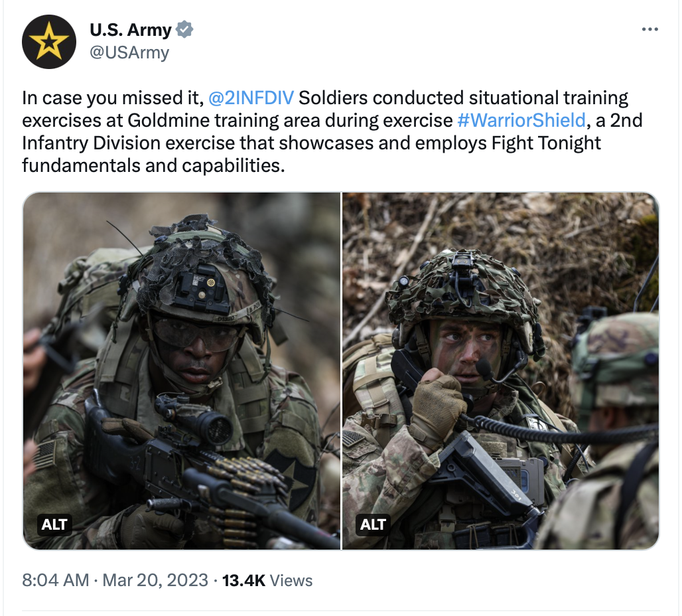Show ALT text on radio operator photo
This screenshot has height=616, width=682.
pyautogui.click(x=374, y=524)
